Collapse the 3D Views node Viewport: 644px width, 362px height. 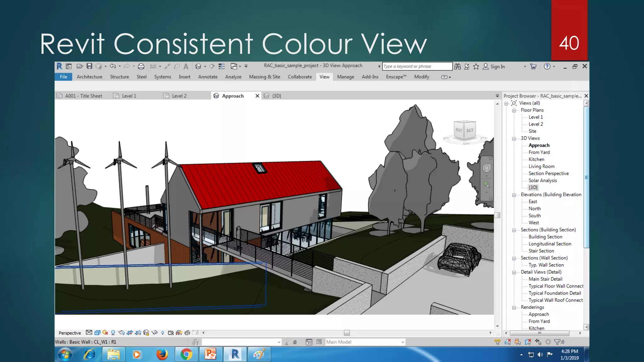514,139
